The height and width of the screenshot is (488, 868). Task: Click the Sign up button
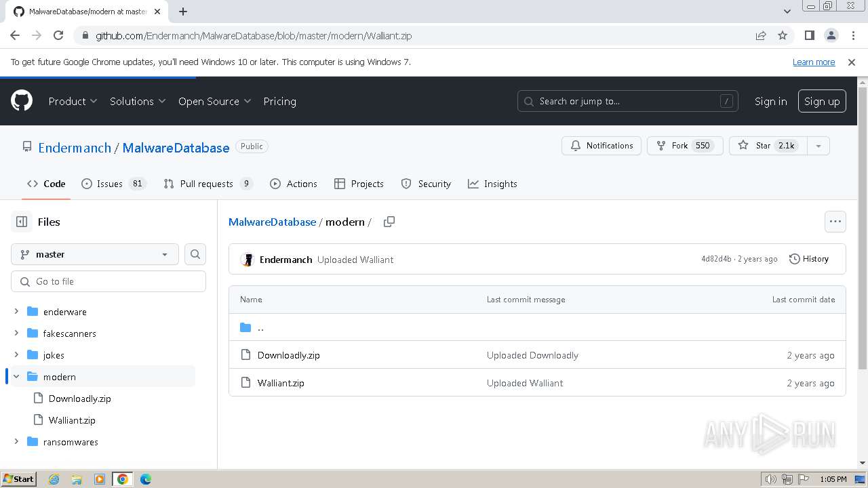tap(822, 101)
